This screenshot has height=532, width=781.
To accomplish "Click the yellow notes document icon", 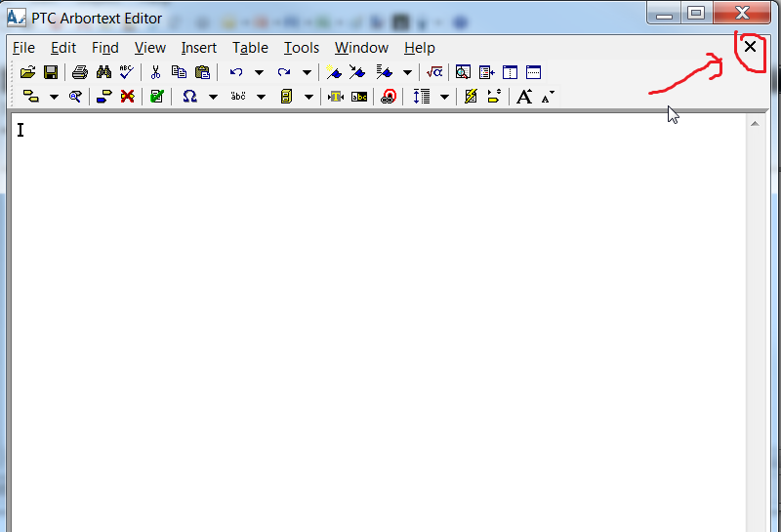I will [286, 96].
